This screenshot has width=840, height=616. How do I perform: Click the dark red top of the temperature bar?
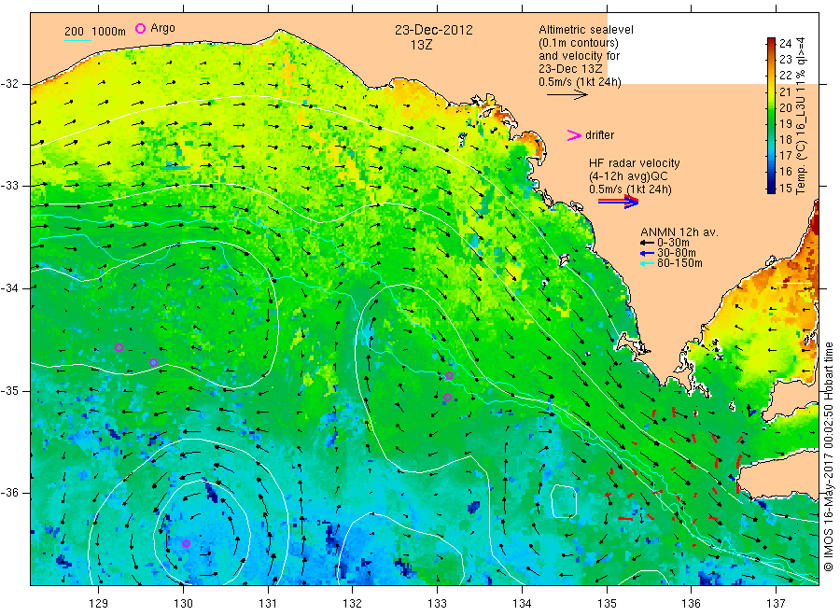[x=771, y=43]
